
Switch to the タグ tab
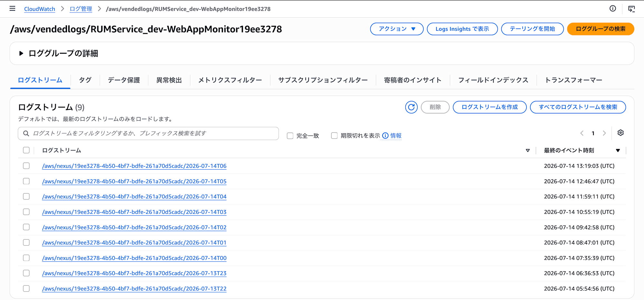[x=85, y=80]
